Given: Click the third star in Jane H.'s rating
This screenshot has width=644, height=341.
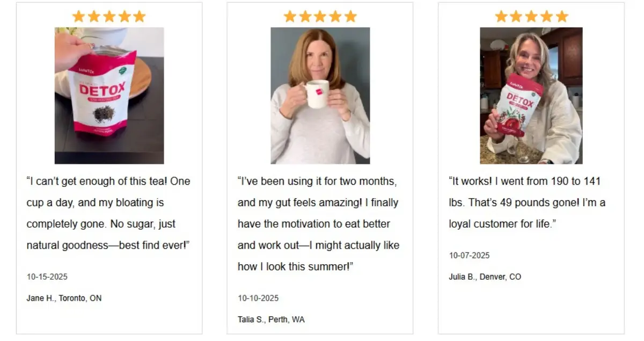Looking at the screenshot, I should pyautogui.click(x=109, y=16).
